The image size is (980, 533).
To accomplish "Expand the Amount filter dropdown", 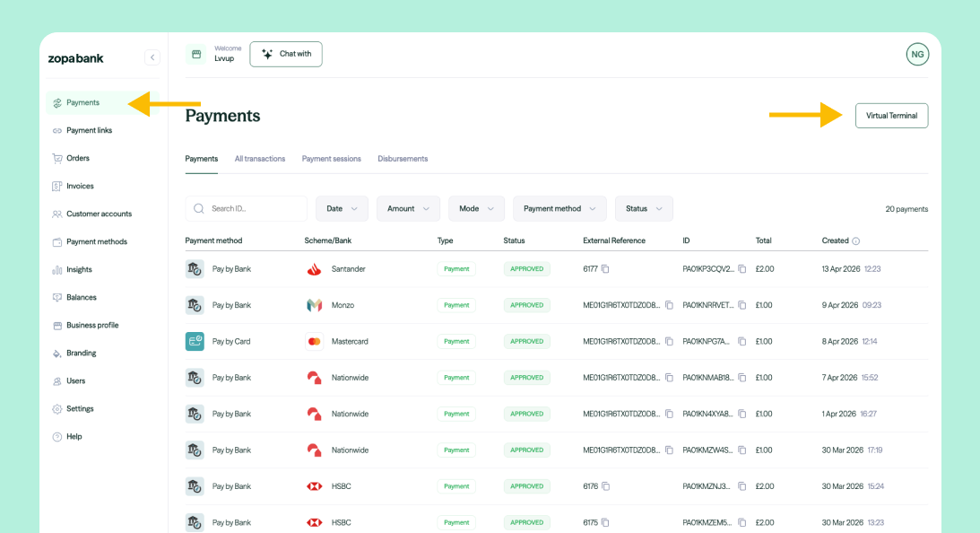I will click(408, 209).
